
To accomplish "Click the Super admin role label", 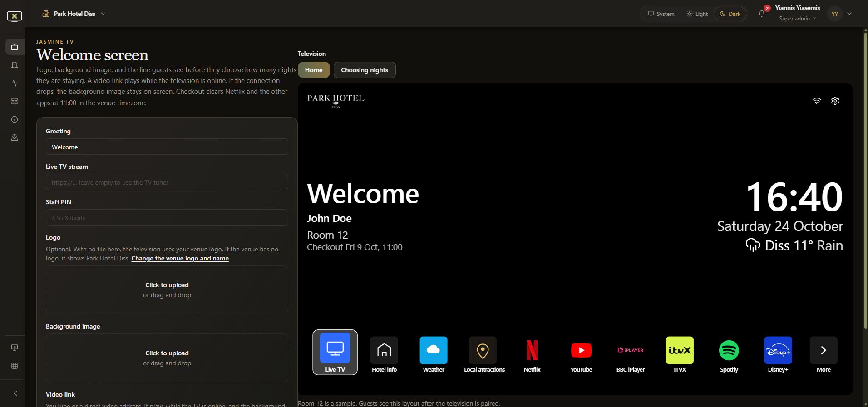I will [794, 19].
